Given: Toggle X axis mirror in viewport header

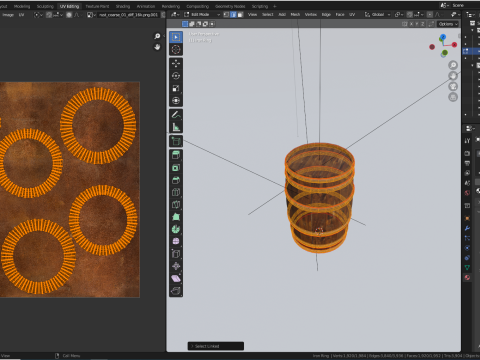Looking at the screenshot, I should [411, 24].
